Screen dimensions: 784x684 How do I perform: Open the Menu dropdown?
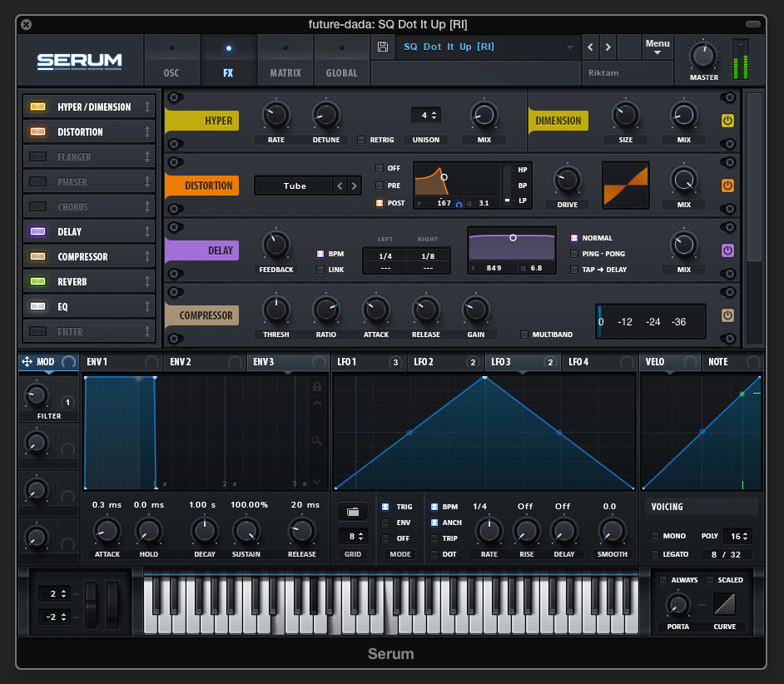pyautogui.click(x=657, y=47)
